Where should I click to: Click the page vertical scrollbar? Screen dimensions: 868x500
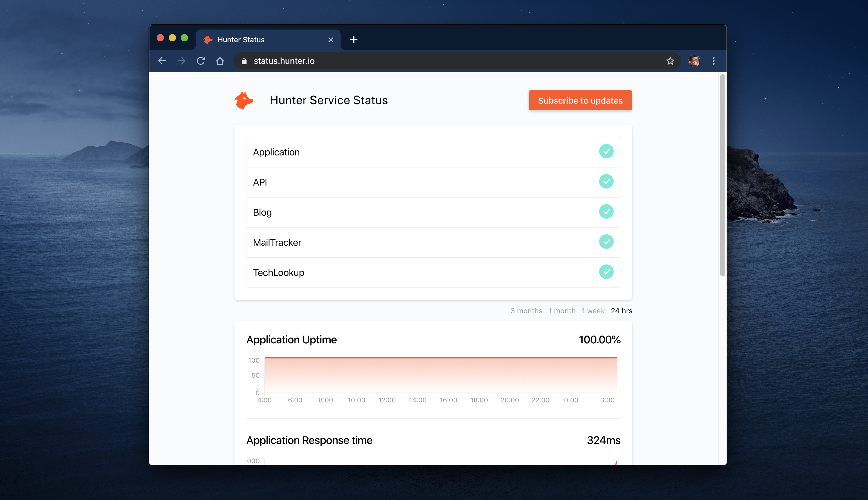click(722, 175)
